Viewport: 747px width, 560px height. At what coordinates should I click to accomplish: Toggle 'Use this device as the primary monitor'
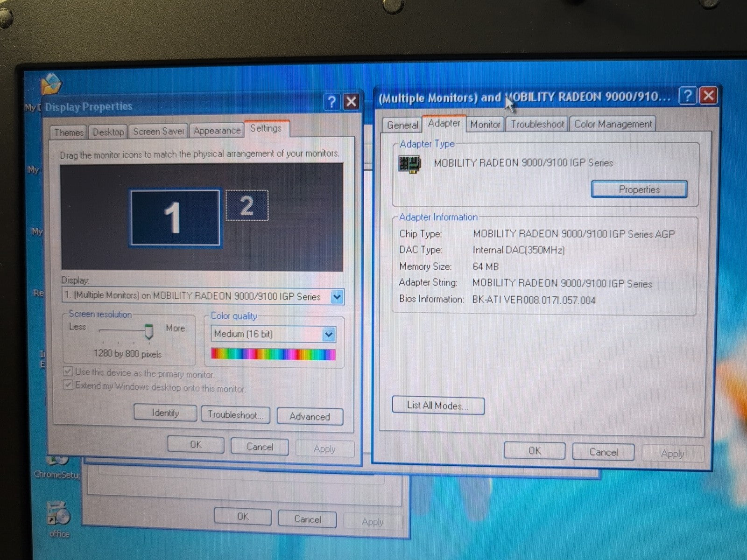coord(68,372)
